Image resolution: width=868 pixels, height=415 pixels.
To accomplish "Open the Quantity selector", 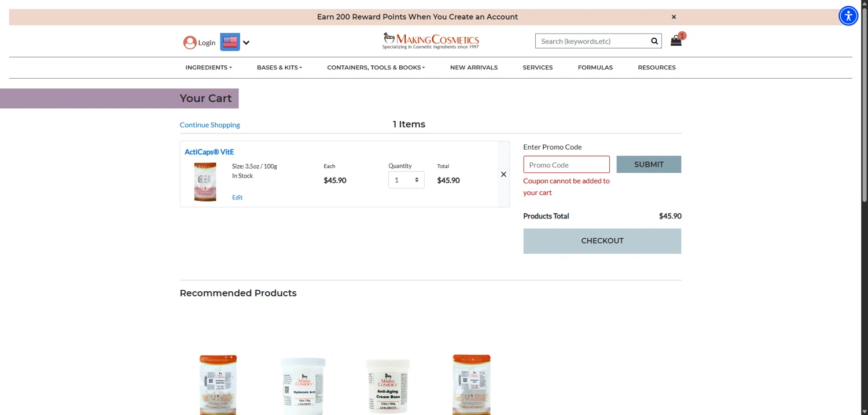I will (406, 180).
